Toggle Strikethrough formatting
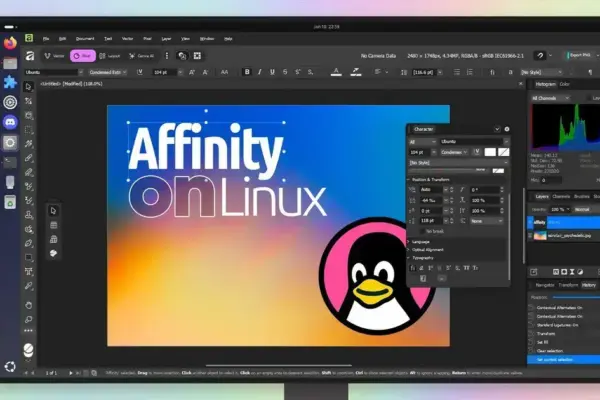Viewport: 600px width, 400px height. pos(285,72)
